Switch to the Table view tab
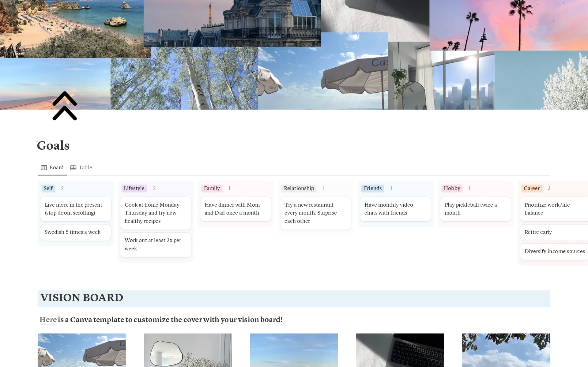This screenshot has width=588, height=367. 85,167
